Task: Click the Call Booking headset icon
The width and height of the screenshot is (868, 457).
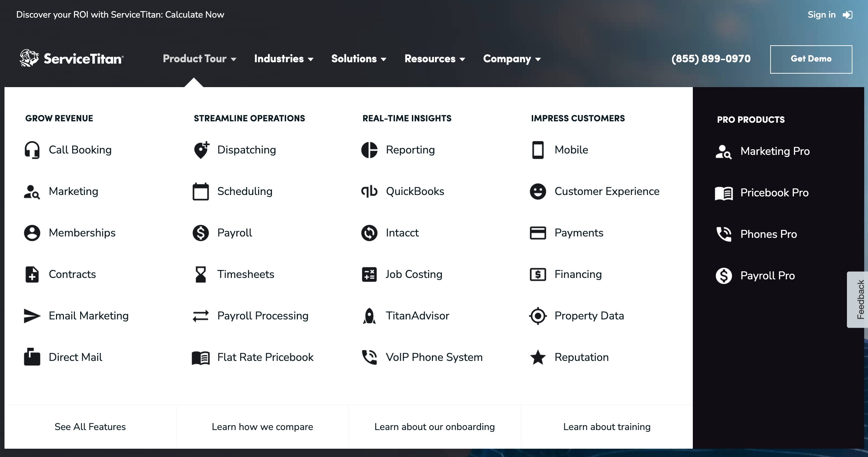Action: pyautogui.click(x=32, y=150)
